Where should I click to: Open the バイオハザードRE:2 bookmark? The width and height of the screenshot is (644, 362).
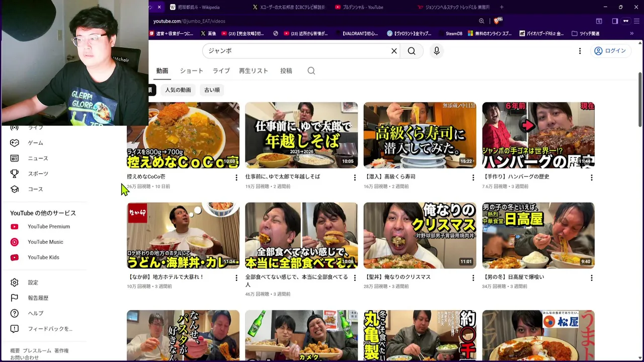click(542, 34)
